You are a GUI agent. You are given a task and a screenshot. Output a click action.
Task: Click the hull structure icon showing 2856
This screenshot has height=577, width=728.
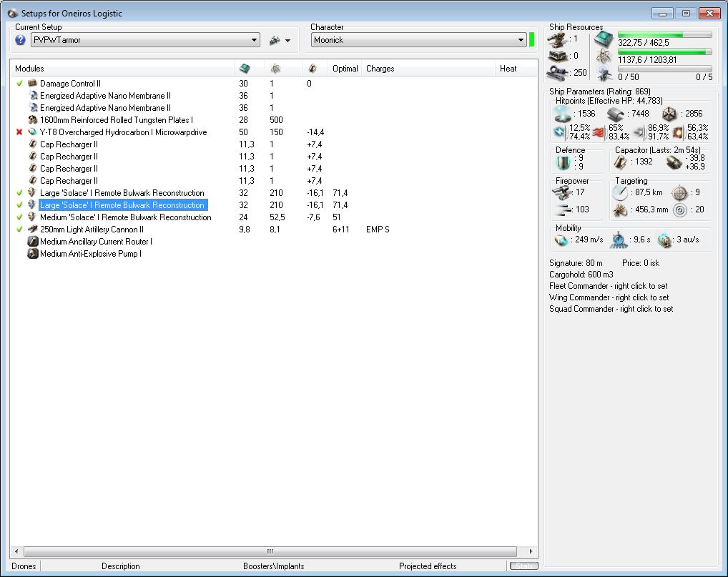(669, 114)
